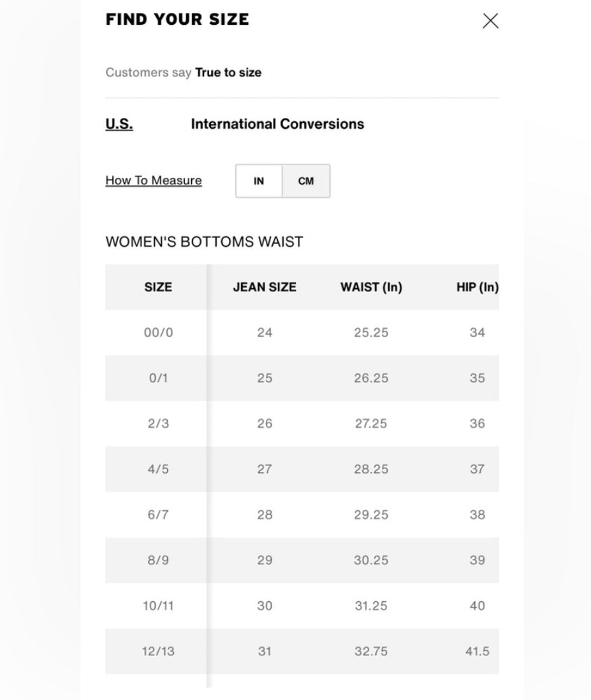Click jean size 28 cell
Screen dimensions: 591x700
265,514
